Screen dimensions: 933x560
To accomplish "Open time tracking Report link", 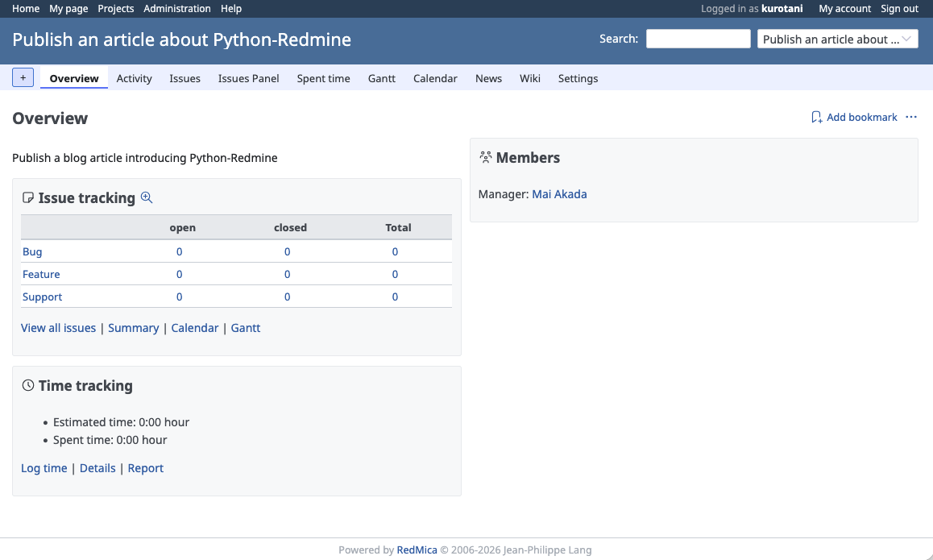I will [x=145, y=468].
